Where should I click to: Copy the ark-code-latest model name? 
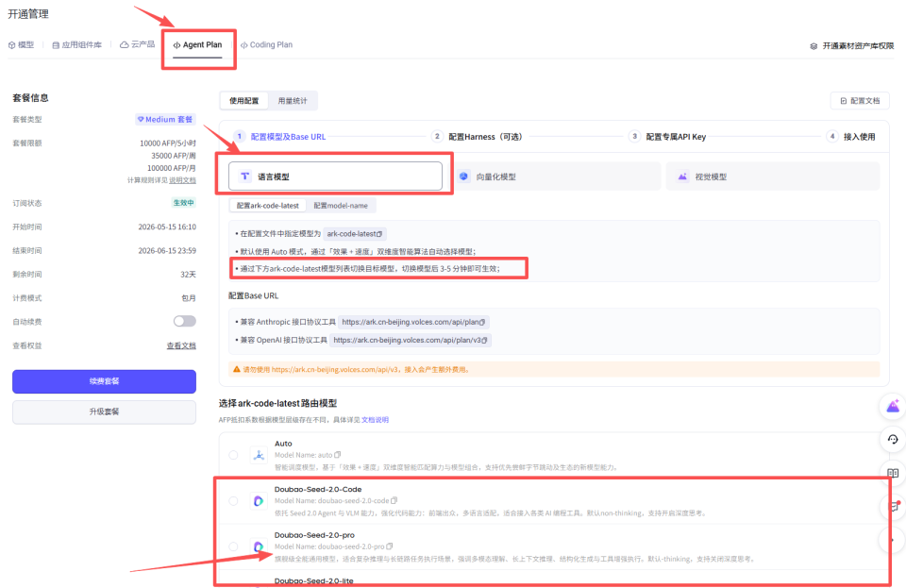379,234
